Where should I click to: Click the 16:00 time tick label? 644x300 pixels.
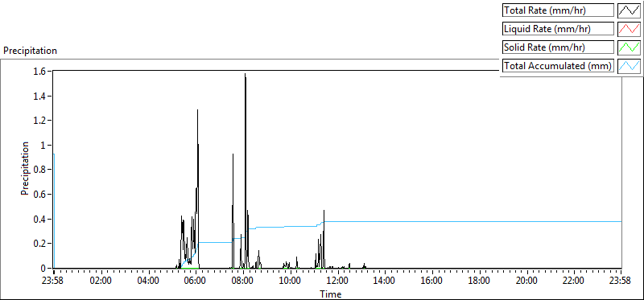click(432, 282)
